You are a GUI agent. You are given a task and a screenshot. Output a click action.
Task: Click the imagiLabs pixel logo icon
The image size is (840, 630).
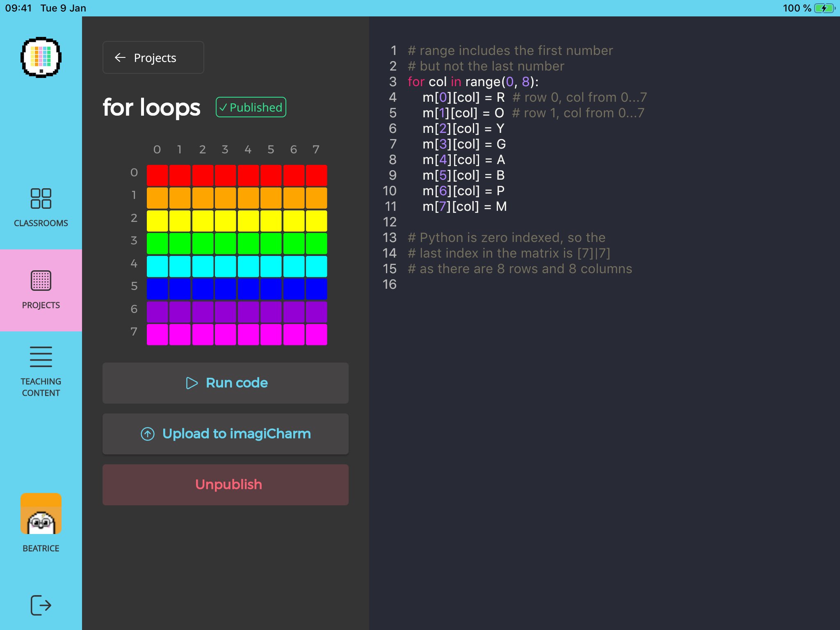41,57
